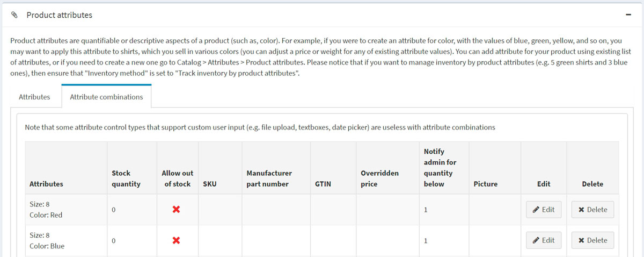
Task: Click the Manufacturer part number header
Action: (269, 179)
